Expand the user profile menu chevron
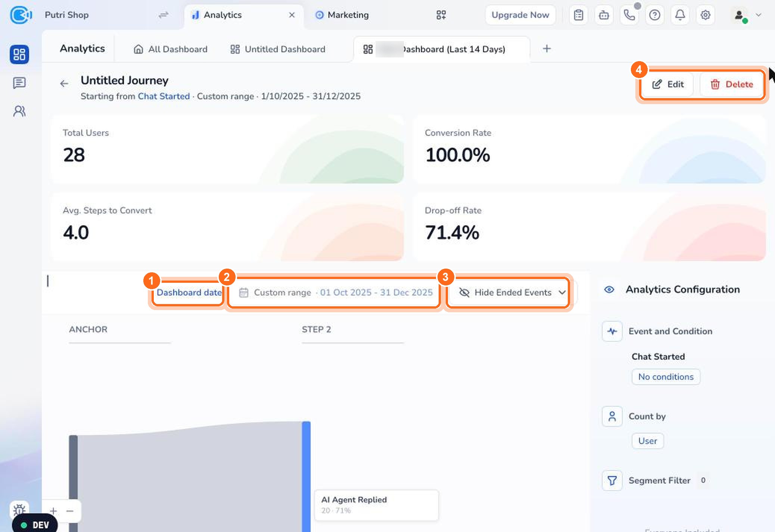Screen dimensions: 775x532 pos(759,15)
